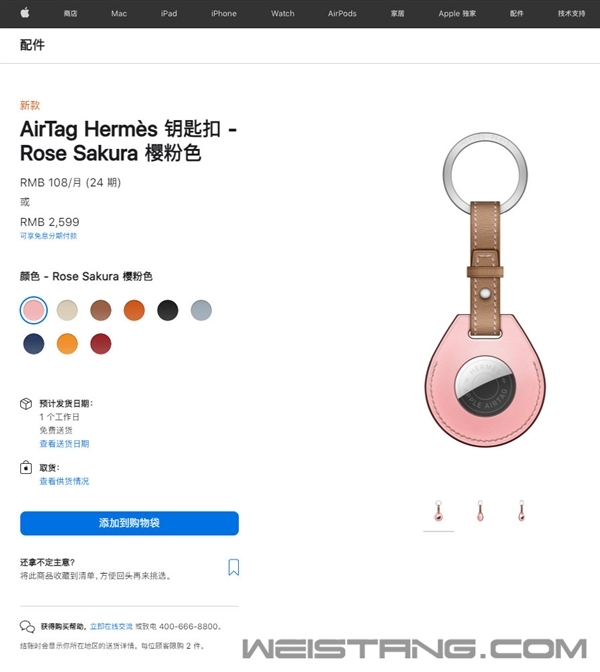Open the 查看送货日期 link

coord(64,444)
